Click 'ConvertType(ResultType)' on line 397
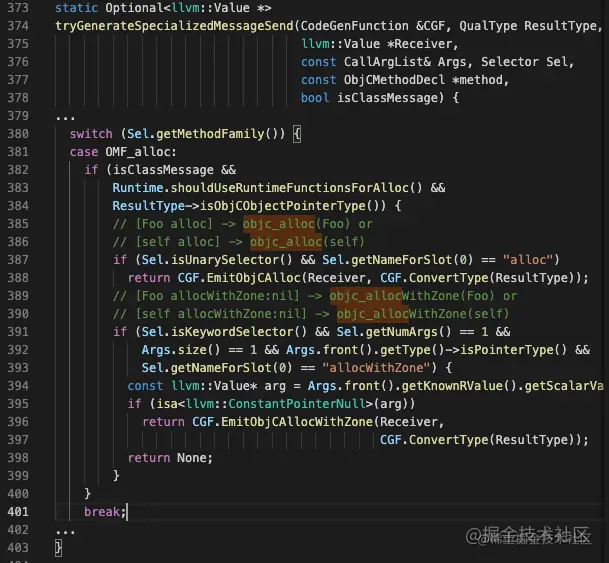 click(x=495, y=440)
